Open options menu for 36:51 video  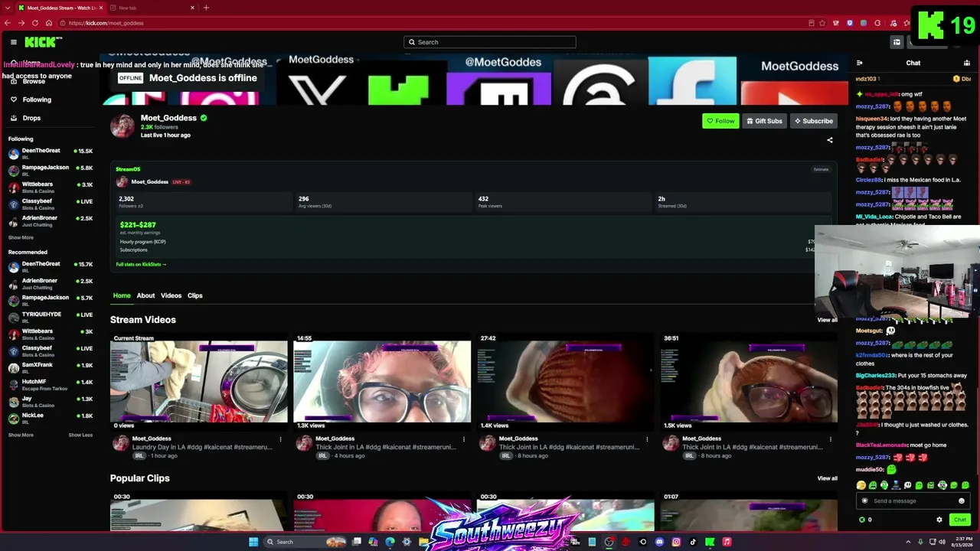[x=831, y=439]
